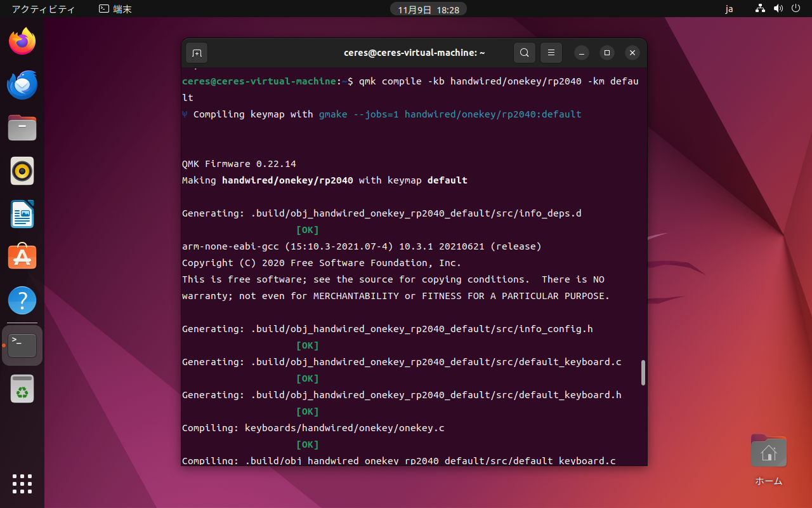Click the 'arm-none-eabi-gcc' version line
Image resolution: width=812 pixels, height=508 pixels.
click(x=362, y=246)
